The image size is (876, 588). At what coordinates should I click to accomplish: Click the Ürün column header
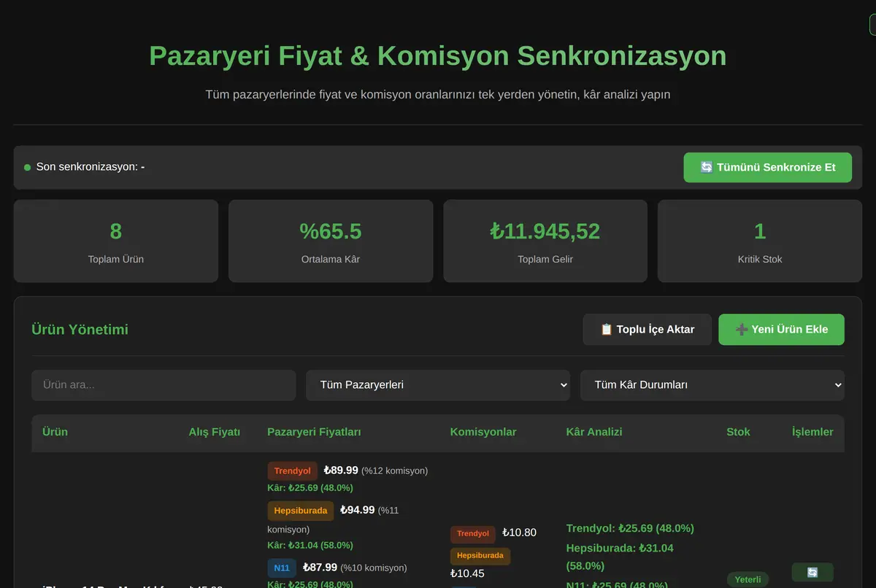(55, 432)
